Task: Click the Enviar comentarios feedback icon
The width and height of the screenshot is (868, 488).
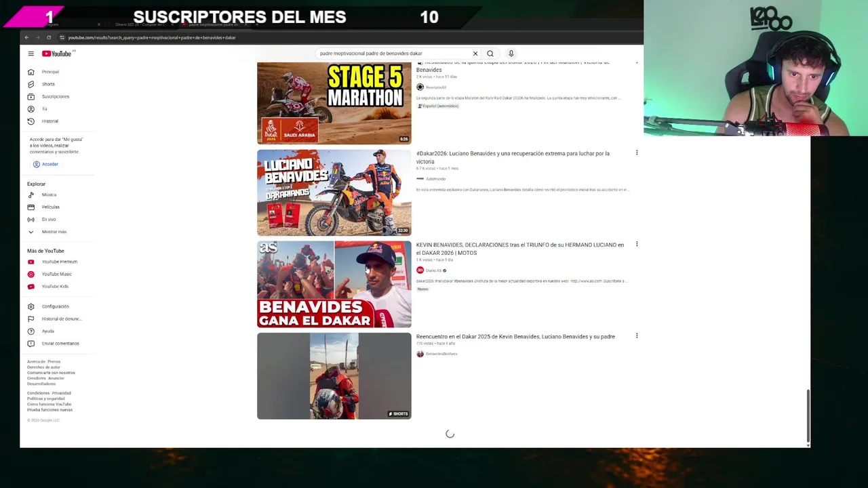Action: (31, 344)
